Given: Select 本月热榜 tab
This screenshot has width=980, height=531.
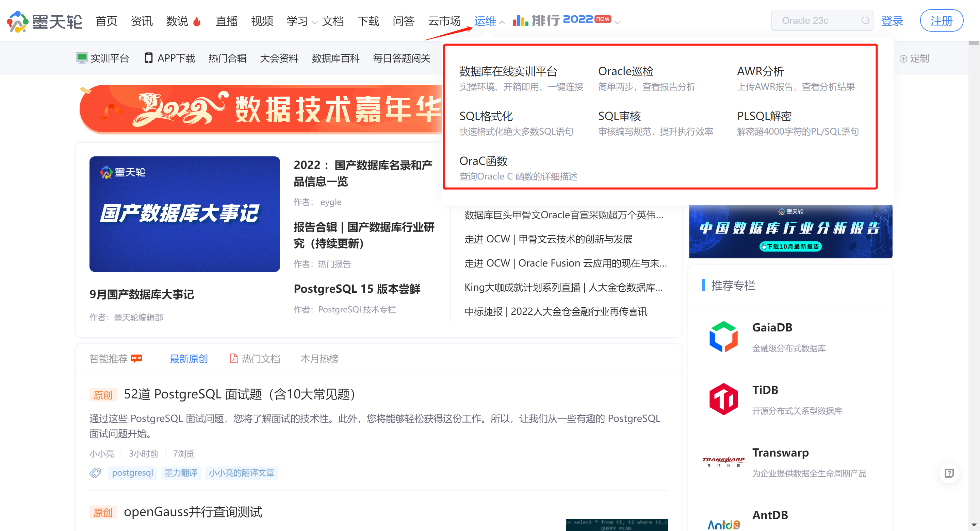Looking at the screenshot, I should point(319,358).
